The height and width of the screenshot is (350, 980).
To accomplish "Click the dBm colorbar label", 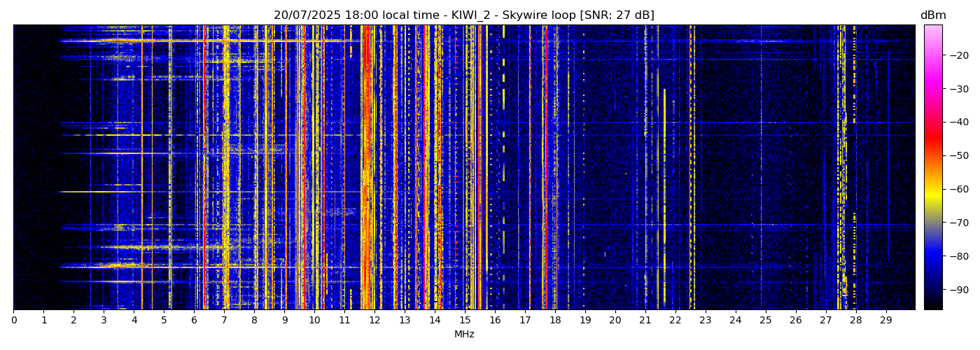I will tap(932, 15).
